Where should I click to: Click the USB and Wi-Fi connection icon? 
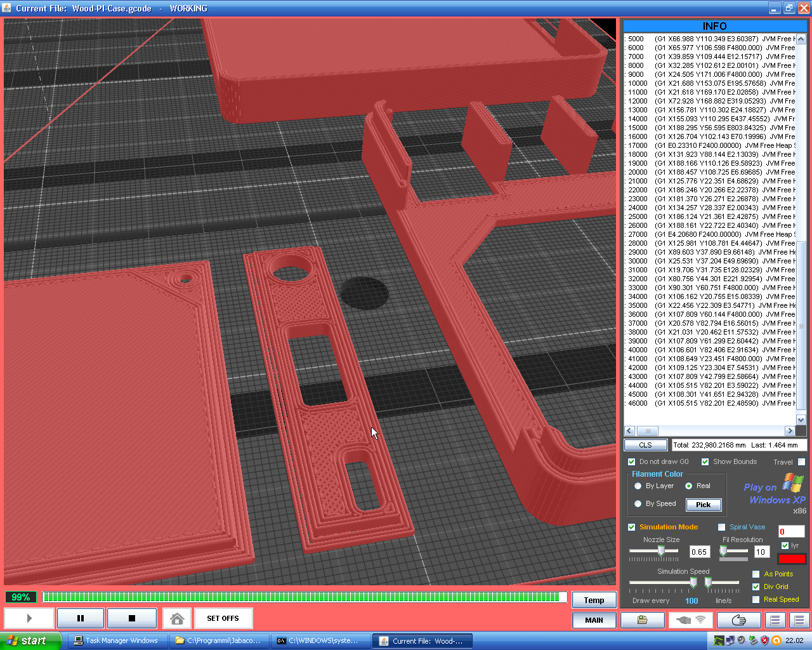click(691, 620)
